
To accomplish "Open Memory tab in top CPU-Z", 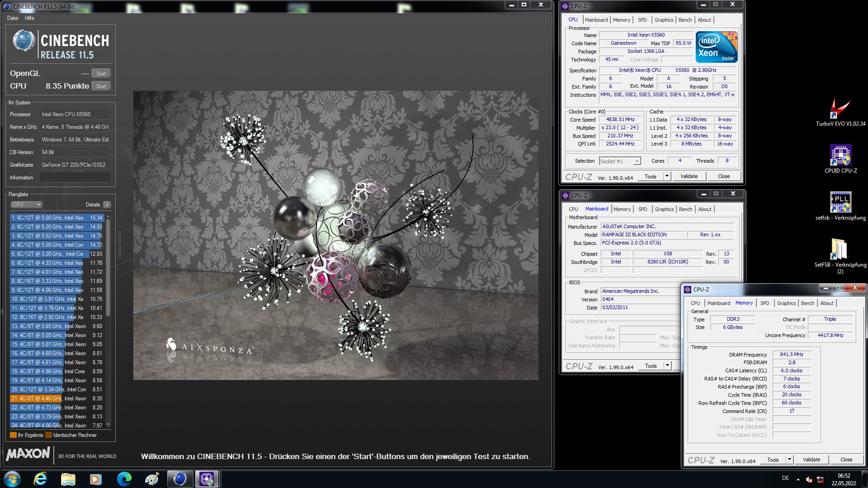I will pyautogui.click(x=622, y=20).
